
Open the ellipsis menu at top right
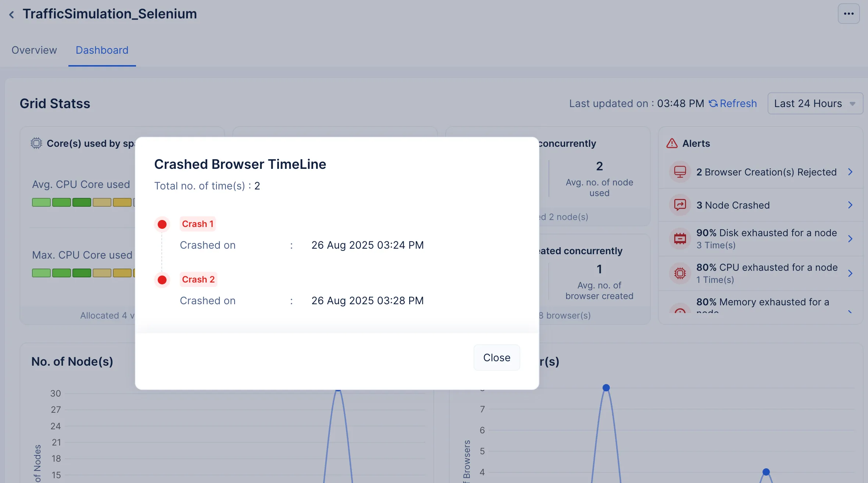coord(849,14)
